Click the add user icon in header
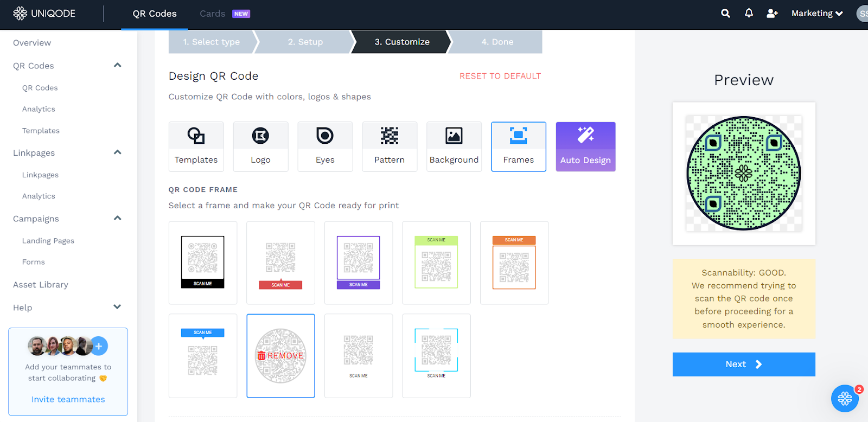Image resolution: width=868 pixels, height=422 pixels. point(772,14)
